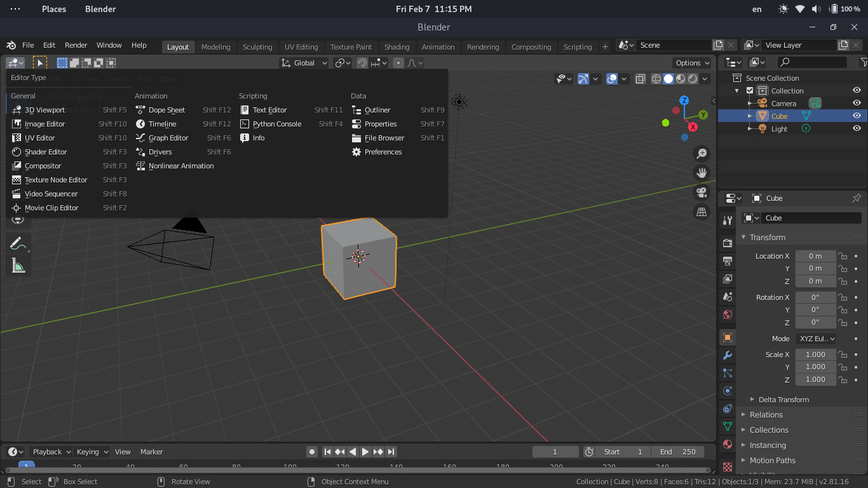Switch editor to UV Editor
This screenshot has height=488, width=868.
click(69, 138)
